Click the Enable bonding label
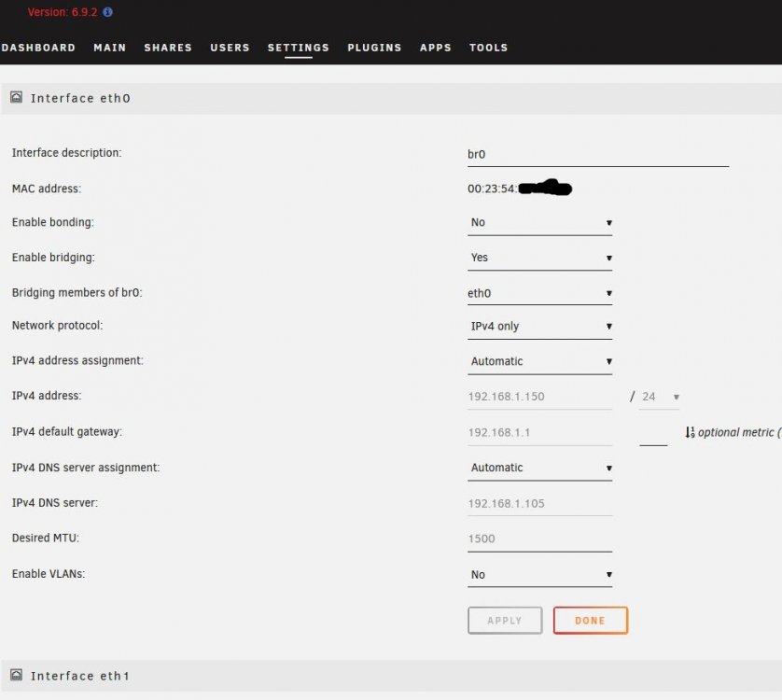Viewport: 782px width, 700px height. click(53, 222)
